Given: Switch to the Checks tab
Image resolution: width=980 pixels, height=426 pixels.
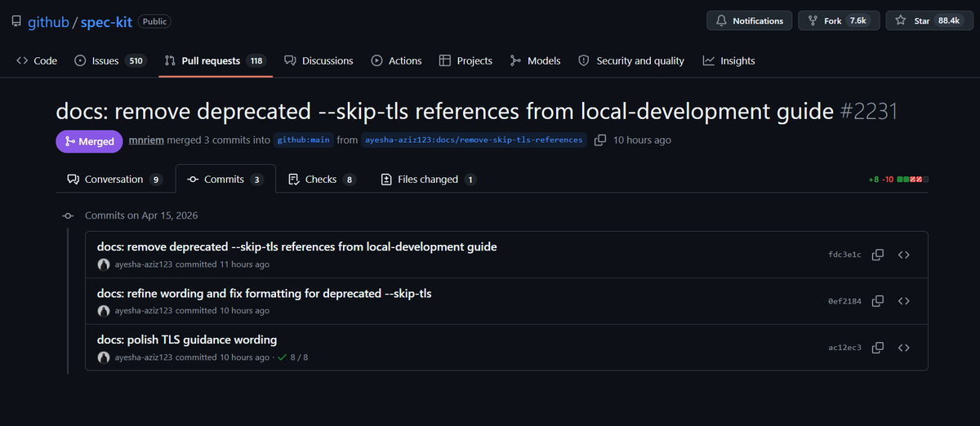Looking at the screenshot, I should (x=322, y=179).
